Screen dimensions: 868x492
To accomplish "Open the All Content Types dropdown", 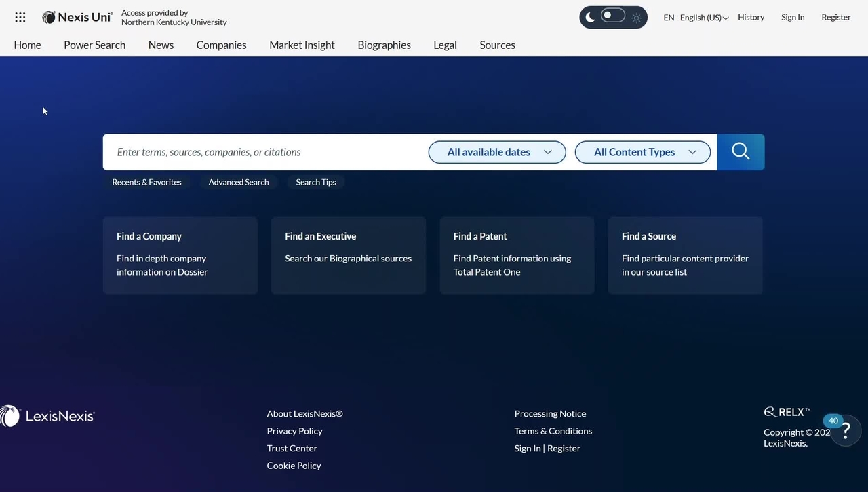I will [x=642, y=152].
